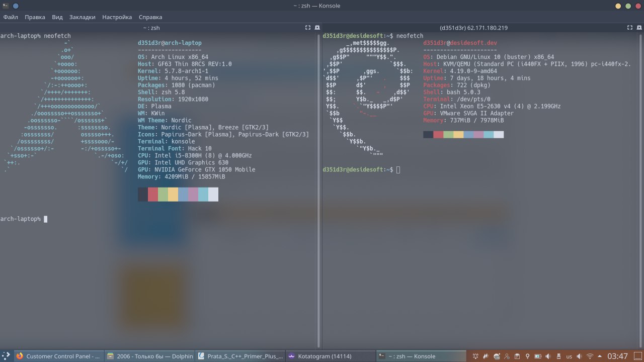Click the 'OS: Debian GNU/Linux 10 (buster)' line
This screenshot has width=644, height=362.
pyautogui.click(x=489, y=57)
